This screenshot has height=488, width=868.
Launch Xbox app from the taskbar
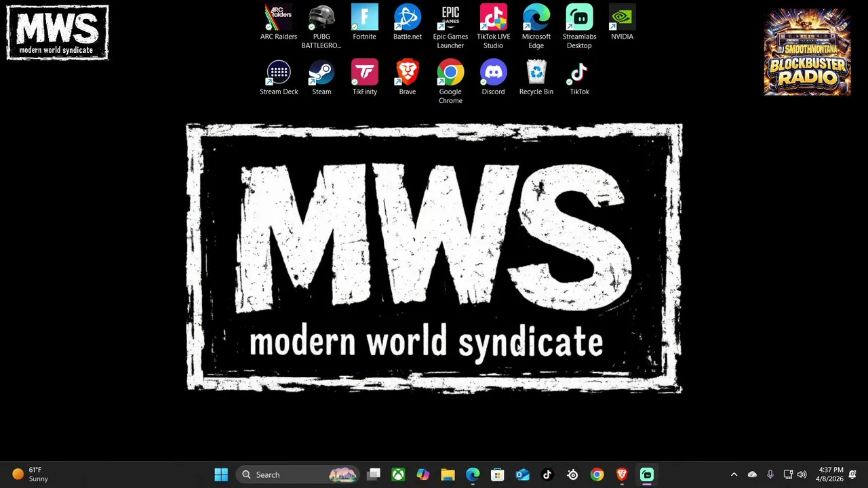(398, 475)
